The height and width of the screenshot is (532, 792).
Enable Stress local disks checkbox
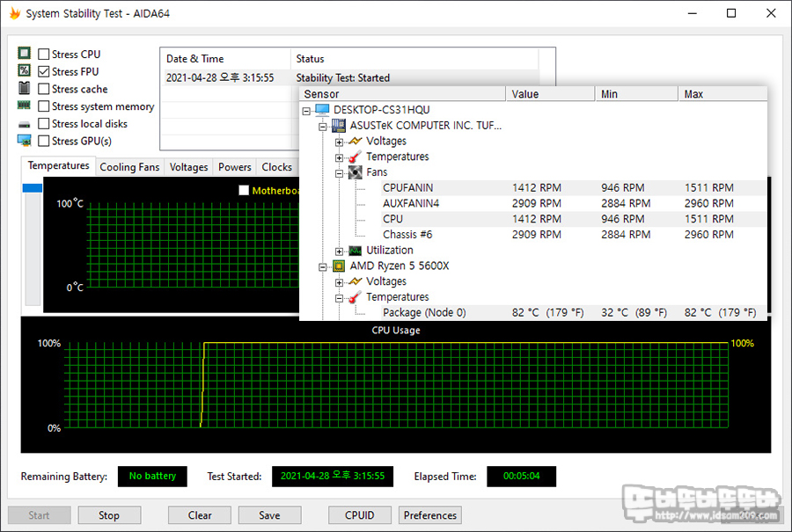point(44,124)
